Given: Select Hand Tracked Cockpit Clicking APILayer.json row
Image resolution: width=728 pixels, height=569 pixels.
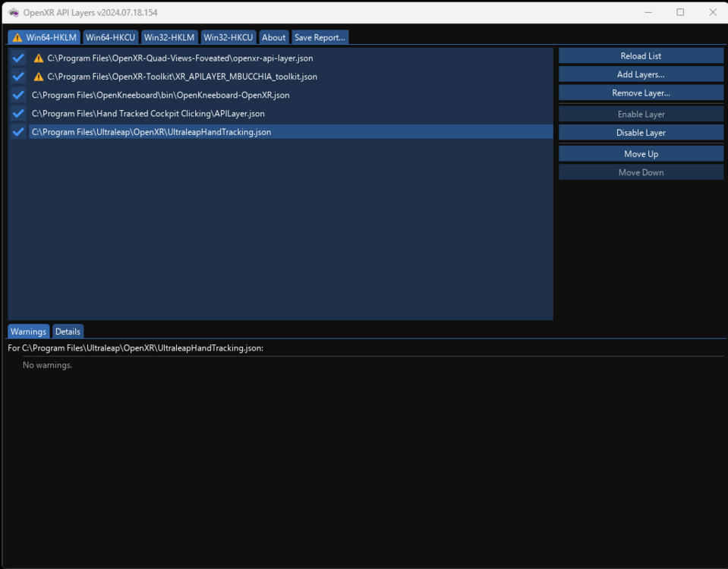Looking at the screenshot, I should pyautogui.click(x=291, y=114).
